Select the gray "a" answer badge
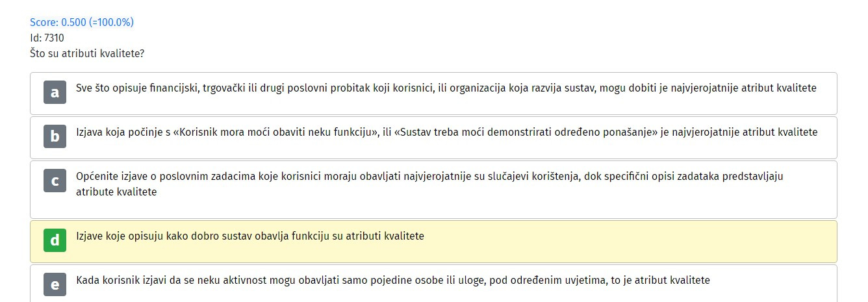868x302 pixels. (55, 92)
